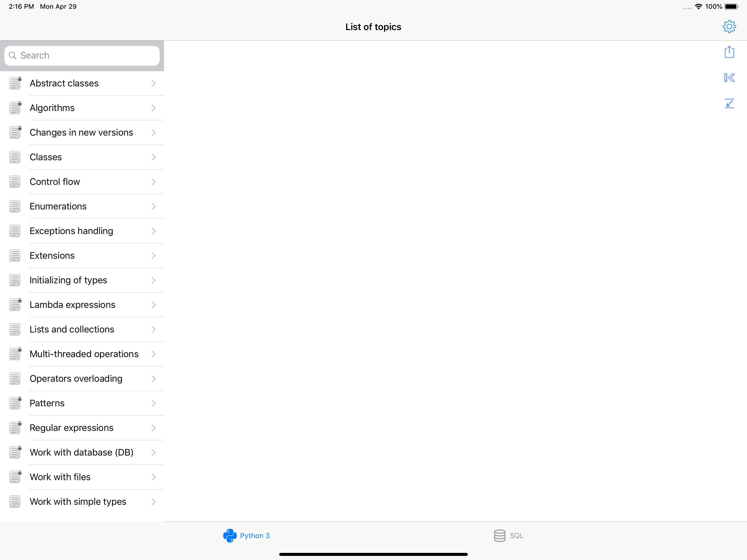Select Work with simple types
The height and width of the screenshot is (560, 747).
point(78,501)
